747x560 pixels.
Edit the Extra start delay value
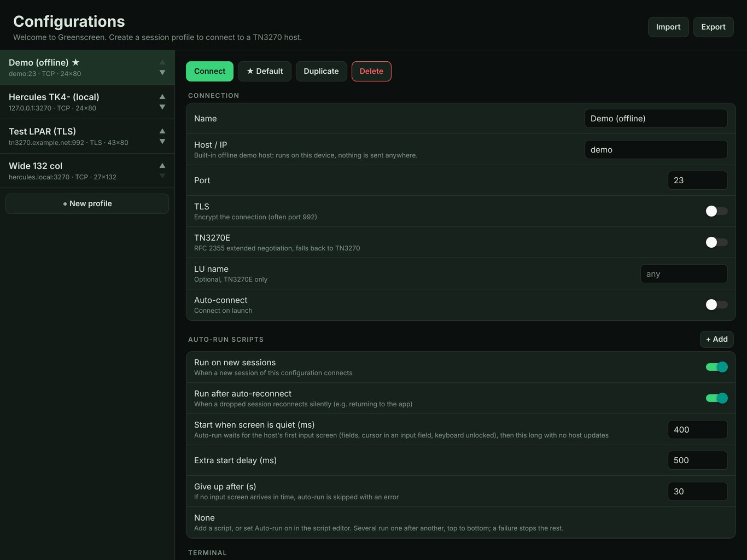pyautogui.click(x=697, y=460)
